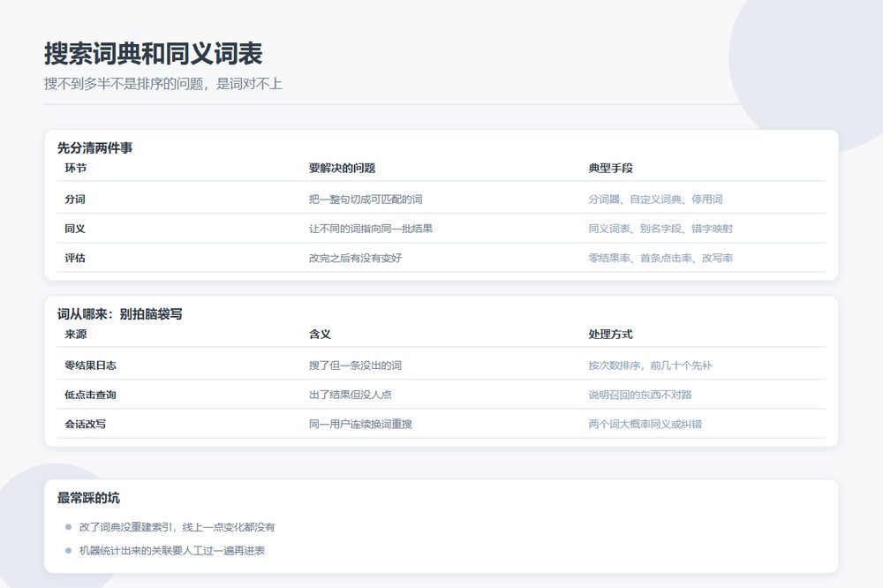Click the cell 零结果率、首条点击率、改写率
The width and height of the screenshot is (883, 588).
tap(660, 258)
